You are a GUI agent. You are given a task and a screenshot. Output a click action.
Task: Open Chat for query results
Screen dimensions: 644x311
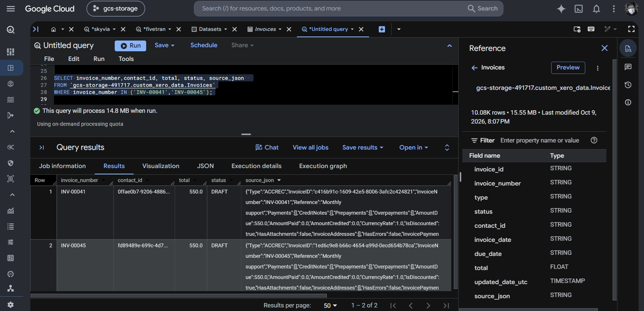tap(267, 148)
